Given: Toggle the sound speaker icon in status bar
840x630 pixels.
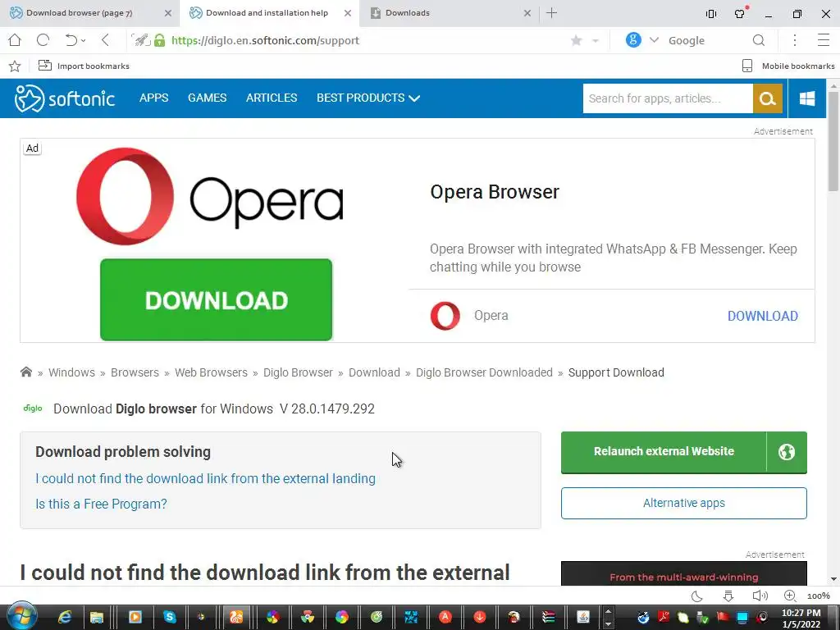Looking at the screenshot, I should tap(759, 596).
